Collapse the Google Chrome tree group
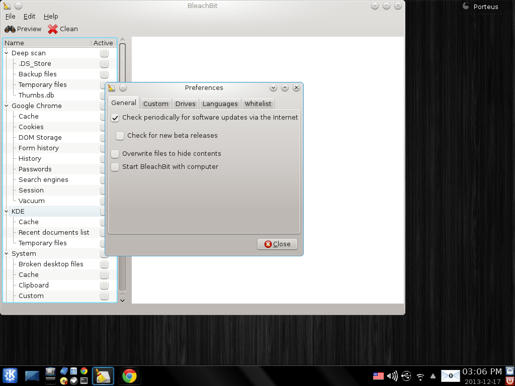 click(6, 106)
